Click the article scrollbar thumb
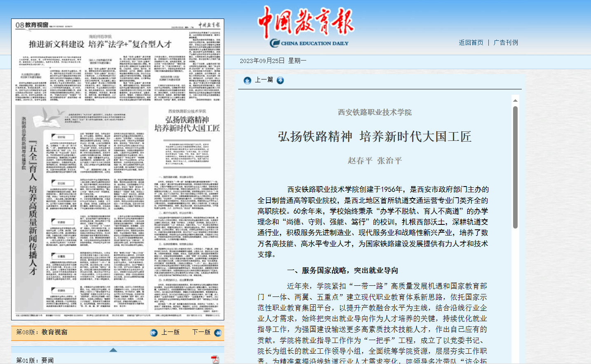Image resolution: width=591 pixels, height=364 pixels. point(515,167)
